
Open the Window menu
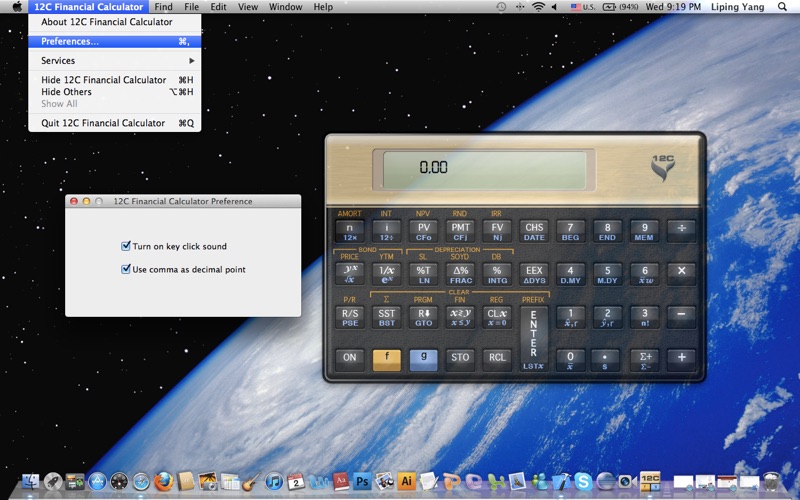tap(285, 7)
